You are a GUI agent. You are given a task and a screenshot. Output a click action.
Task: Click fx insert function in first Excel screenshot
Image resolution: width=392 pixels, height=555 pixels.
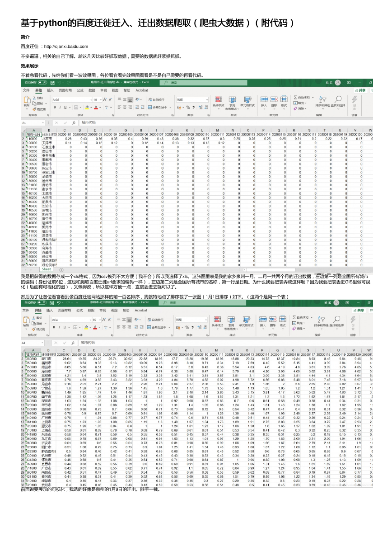(x=74, y=122)
